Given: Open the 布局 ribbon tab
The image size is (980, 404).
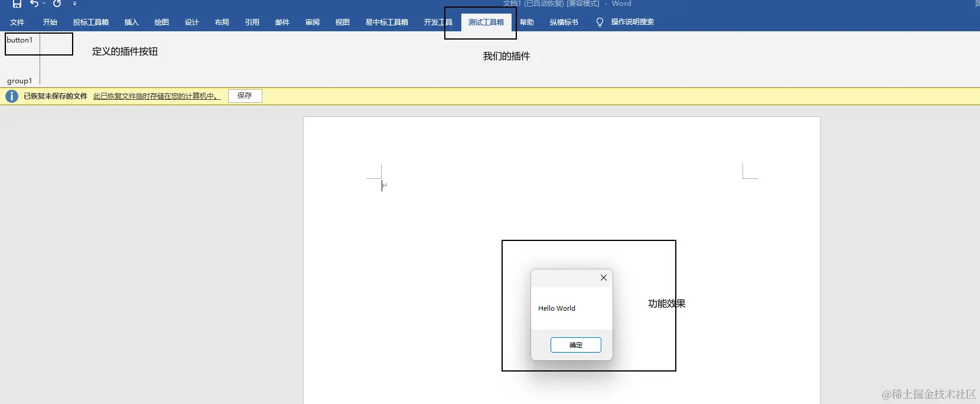Looking at the screenshot, I should click(222, 22).
